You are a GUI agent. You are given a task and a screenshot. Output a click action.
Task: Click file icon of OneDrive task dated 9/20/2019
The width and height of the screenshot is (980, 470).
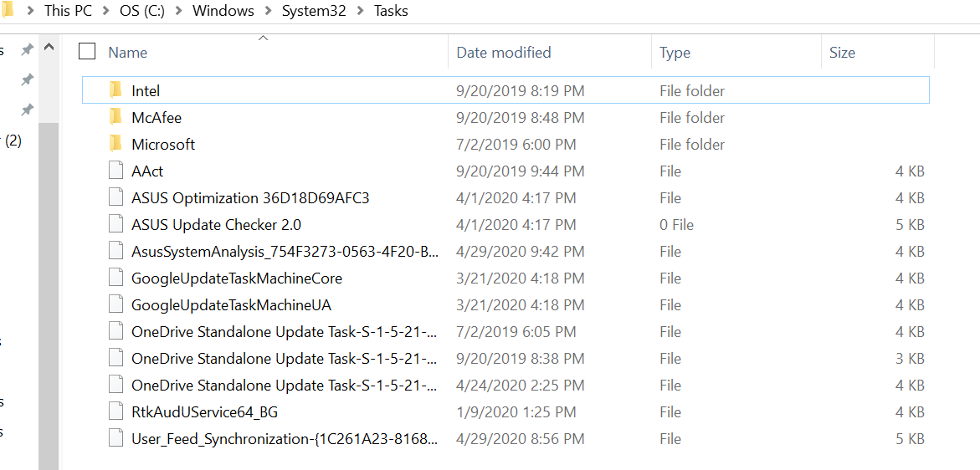coord(115,359)
